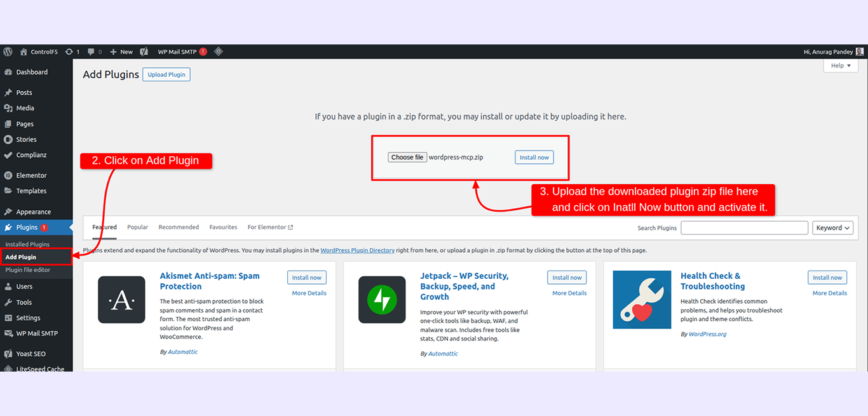868x416 pixels.
Task: Click the Pages icon in sidebar
Action: pos(8,124)
